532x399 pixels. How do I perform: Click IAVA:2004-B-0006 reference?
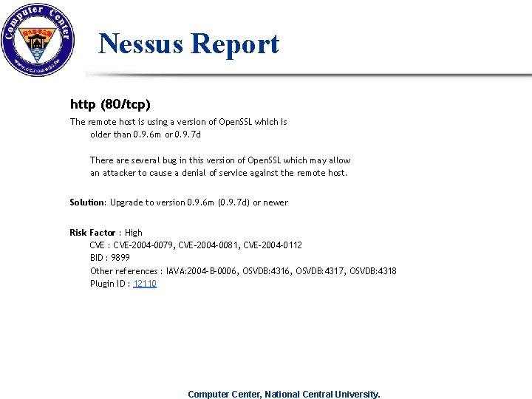tap(201, 271)
